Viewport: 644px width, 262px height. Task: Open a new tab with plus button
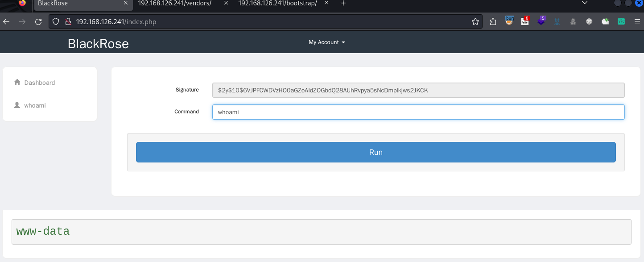click(x=343, y=3)
